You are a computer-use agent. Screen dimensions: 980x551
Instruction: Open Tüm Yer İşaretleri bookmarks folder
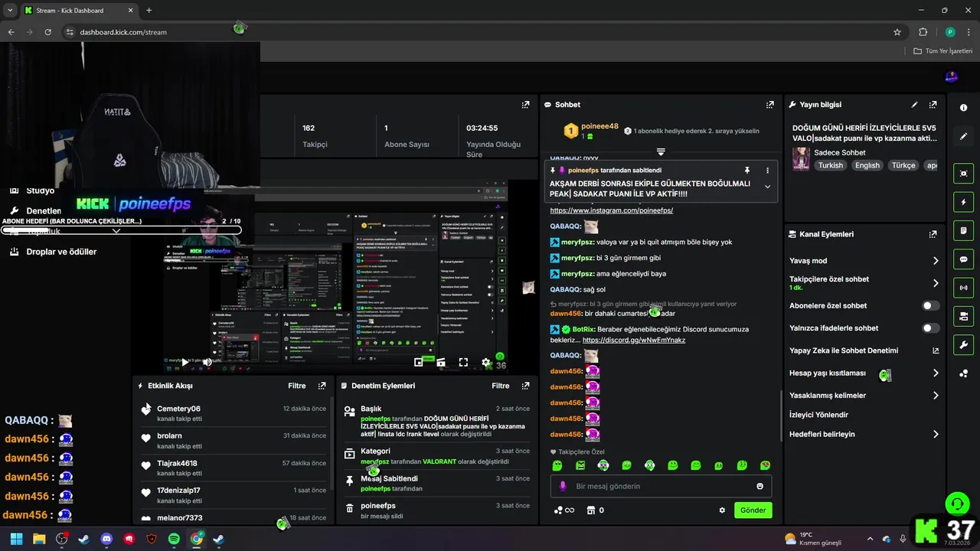tap(942, 51)
